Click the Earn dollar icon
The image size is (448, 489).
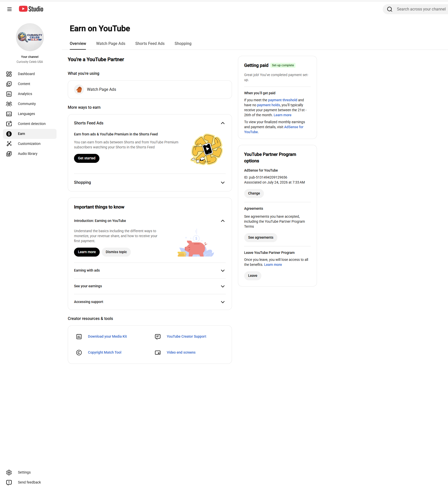click(9, 134)
